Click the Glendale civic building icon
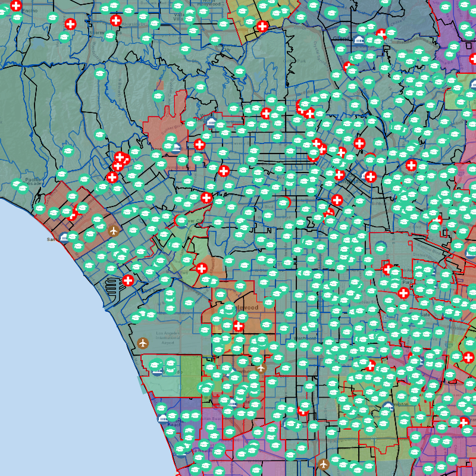Screen dimensions: 476x476 (359, 39)
